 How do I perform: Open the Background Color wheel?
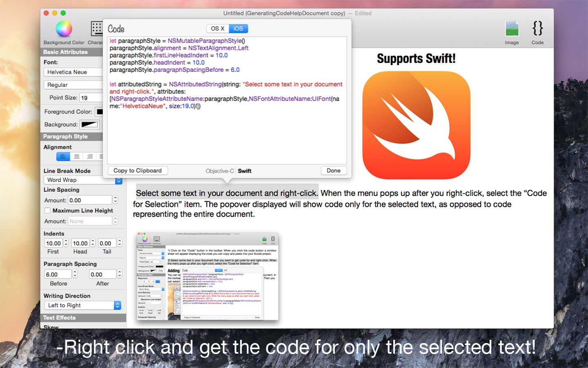pos(64,29)
